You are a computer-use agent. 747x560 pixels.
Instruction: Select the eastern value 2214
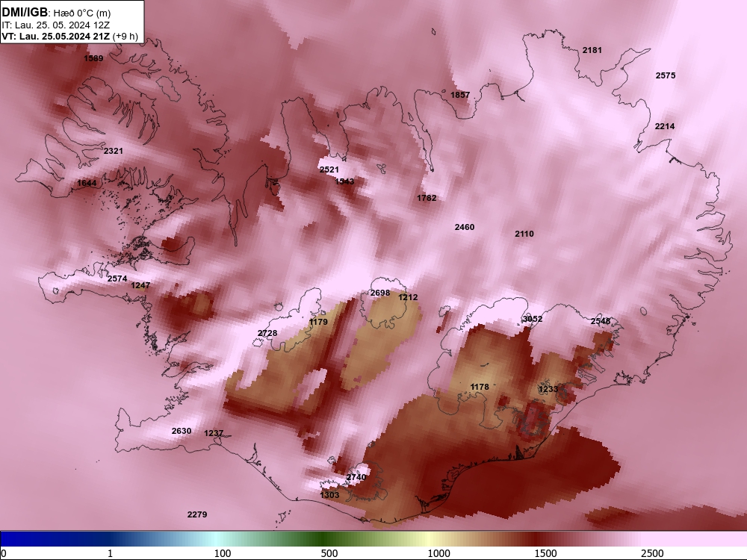pos(665,126)
